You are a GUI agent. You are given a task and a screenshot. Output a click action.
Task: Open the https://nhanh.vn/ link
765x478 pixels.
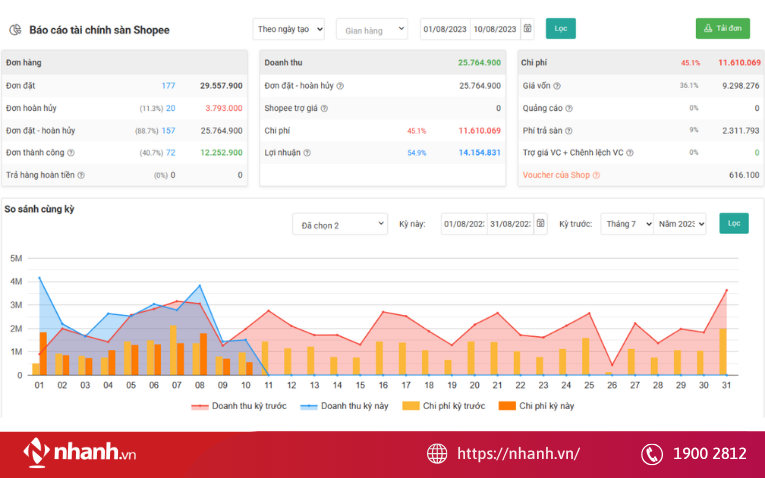518,454
